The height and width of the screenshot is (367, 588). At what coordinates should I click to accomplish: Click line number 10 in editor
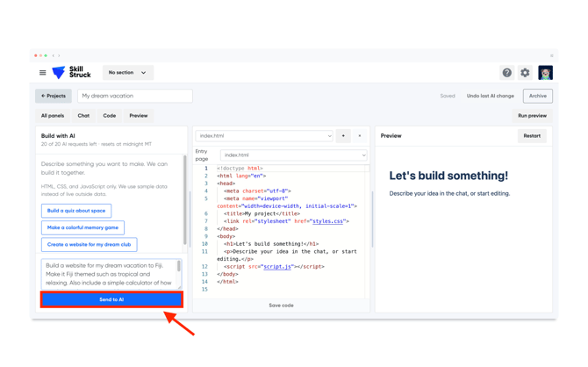tap(204, 244)
